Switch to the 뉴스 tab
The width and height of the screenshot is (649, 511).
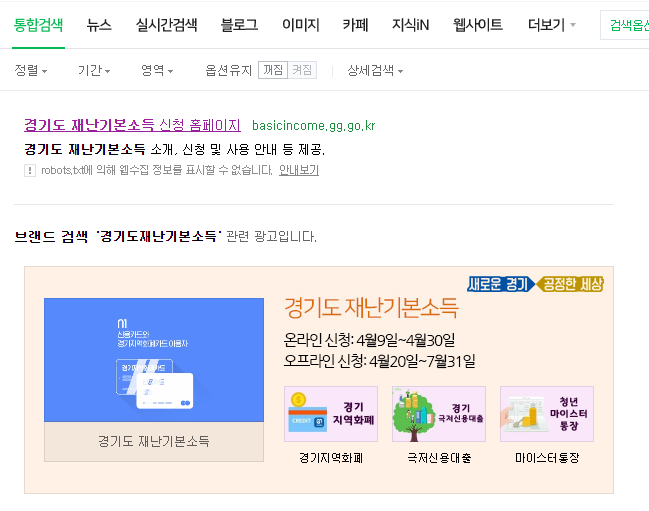pos(99,25)
